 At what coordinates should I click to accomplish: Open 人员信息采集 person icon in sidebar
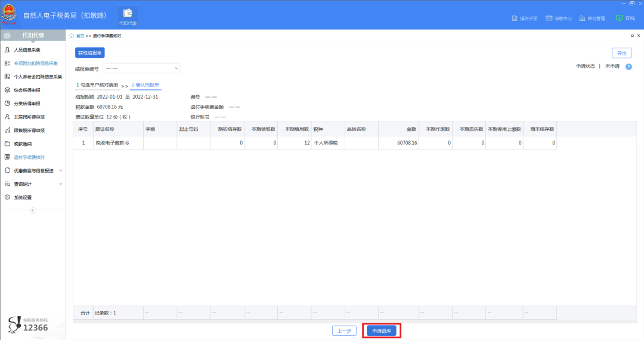[x=7, y=49]
